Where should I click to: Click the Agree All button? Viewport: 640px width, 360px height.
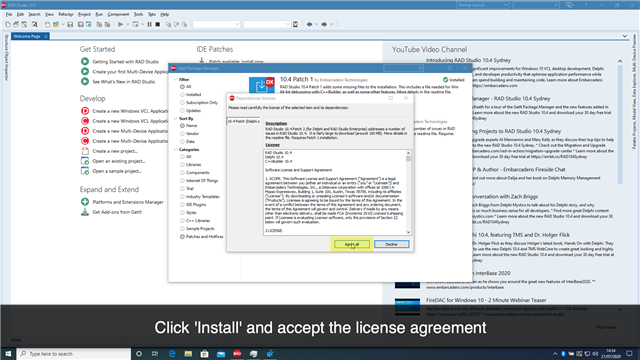coord(352,244)
